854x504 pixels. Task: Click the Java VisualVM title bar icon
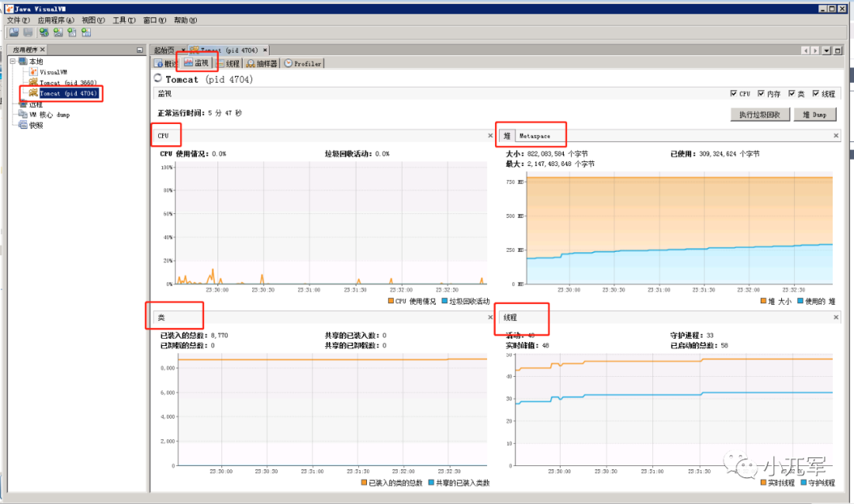pyautogui.click(x=9, y=9)
